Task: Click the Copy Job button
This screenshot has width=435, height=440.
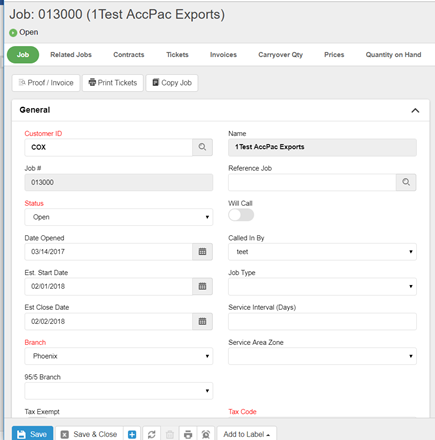Action: tap(172, 83)
